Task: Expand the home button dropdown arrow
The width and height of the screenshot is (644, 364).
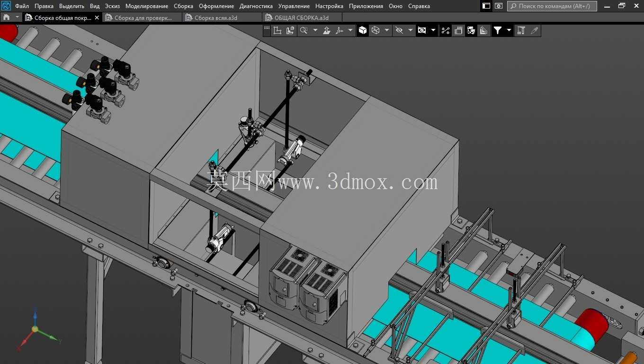Action: 17,17
